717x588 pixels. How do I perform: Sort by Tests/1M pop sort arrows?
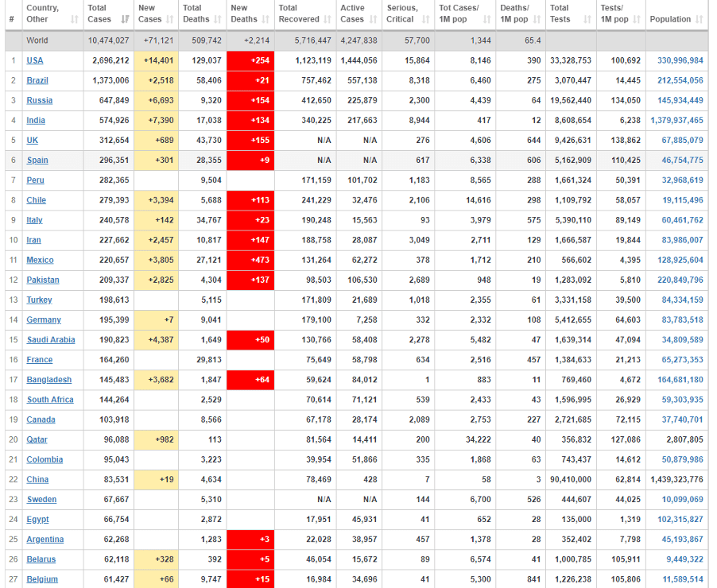click(x=637, y=20)
